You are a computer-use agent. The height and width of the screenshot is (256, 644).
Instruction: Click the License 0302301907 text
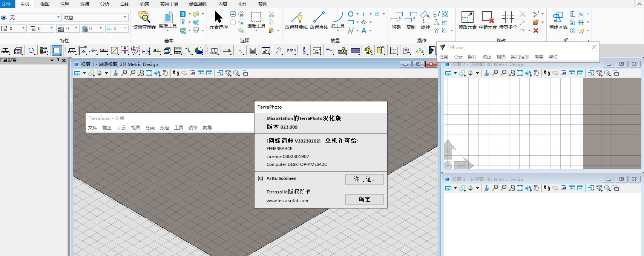[x=288, y=156]
